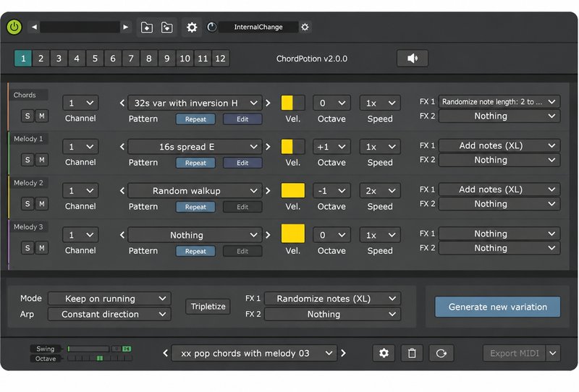Image resolution: width=579 pixels, height=392 pixels.
Task: Click the Tripletize button
Action: [208, 307]
